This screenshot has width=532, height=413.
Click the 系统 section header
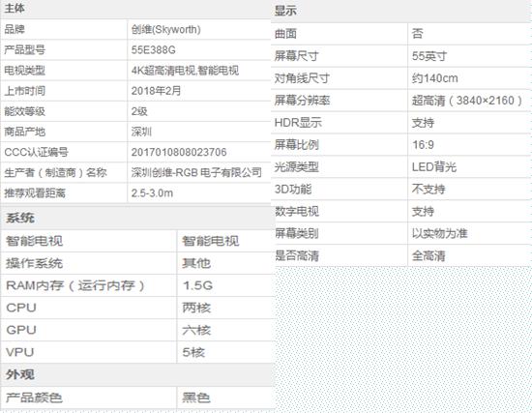tap(20, 218)
